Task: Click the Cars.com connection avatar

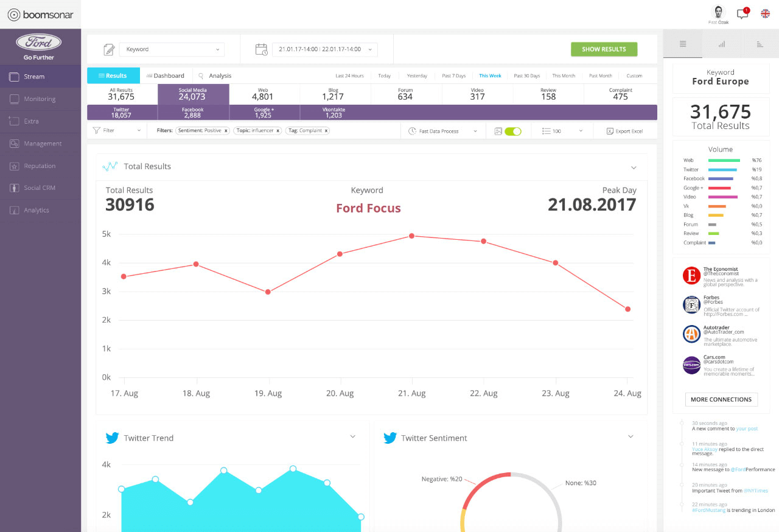Action: (691, 365)
